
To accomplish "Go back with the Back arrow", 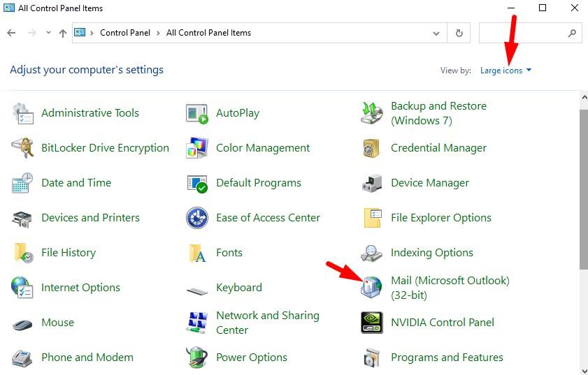I will (12, 33).
